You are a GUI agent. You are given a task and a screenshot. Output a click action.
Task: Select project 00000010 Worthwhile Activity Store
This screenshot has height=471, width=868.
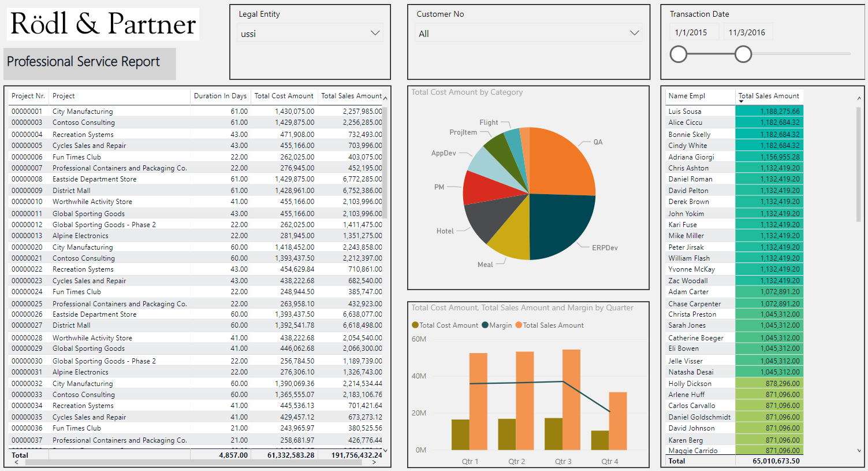pos(196,202)
